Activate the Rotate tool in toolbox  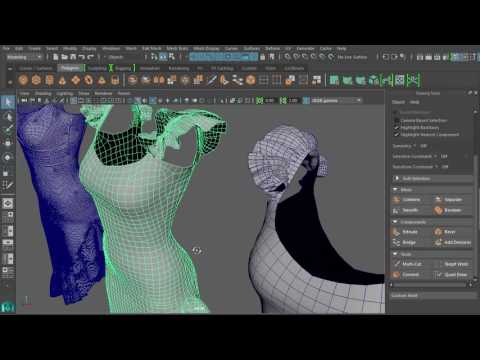point(8,157)
